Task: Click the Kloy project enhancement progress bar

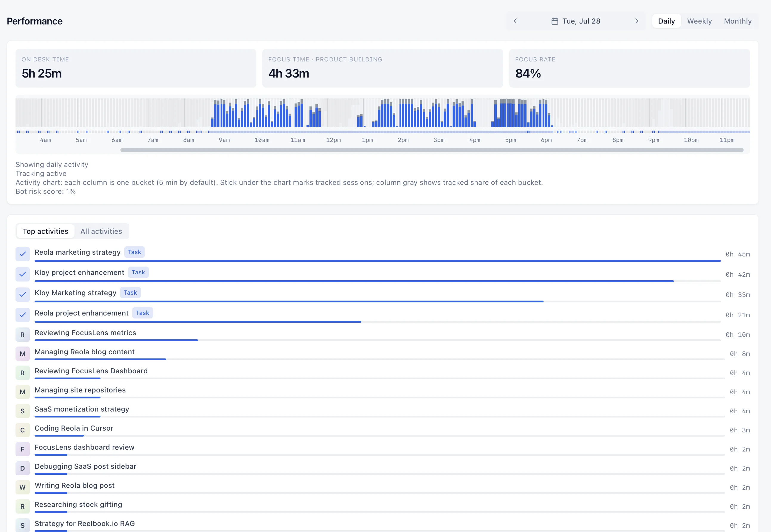Action: [377, 281]
